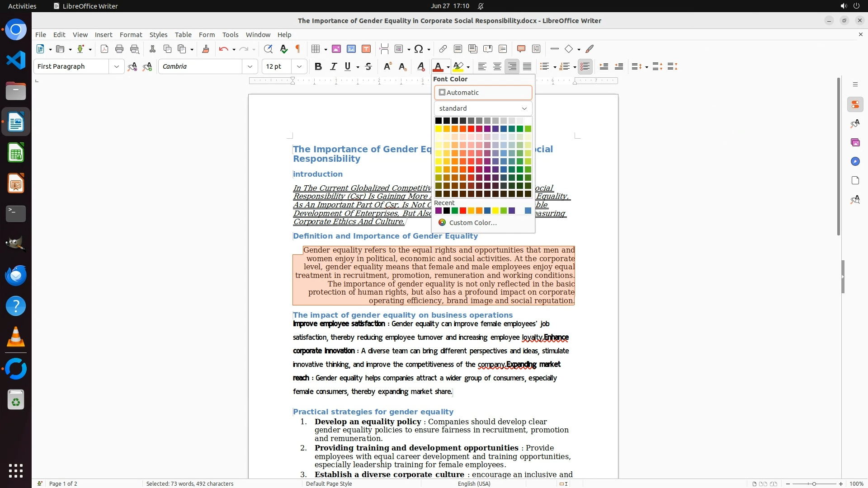The height and width of the screenshot is (488, 868).
Task: Open Custom Color dialog
Action: pyautogui.click(x=472, y=223)
